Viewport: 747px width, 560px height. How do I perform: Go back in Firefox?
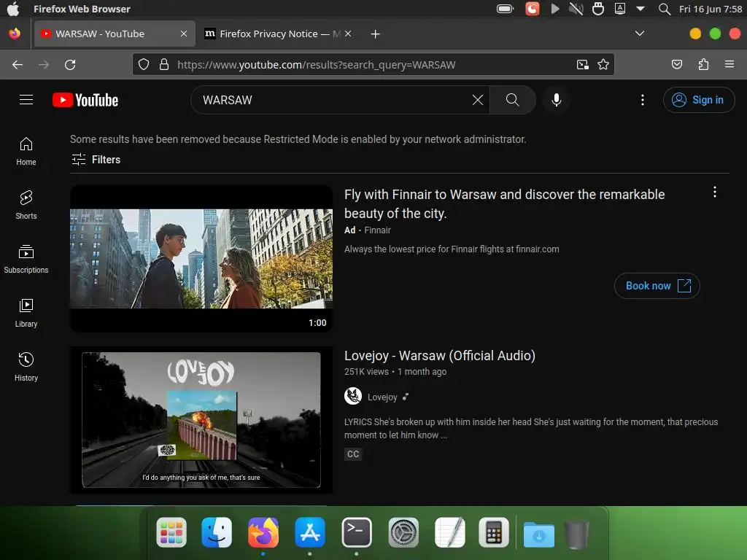coord(18,65)
